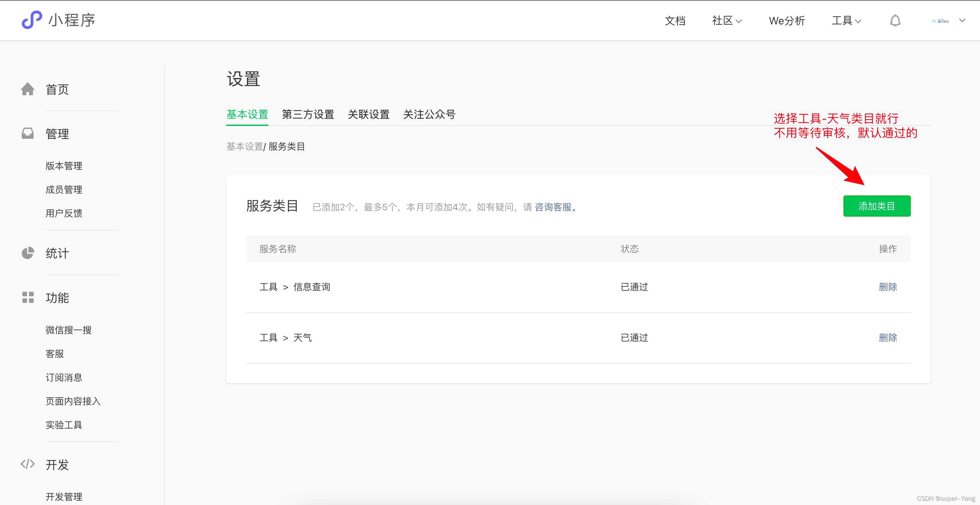
Task: Click the pie chart icon beside 统计
Action: (x=28, y=253)
